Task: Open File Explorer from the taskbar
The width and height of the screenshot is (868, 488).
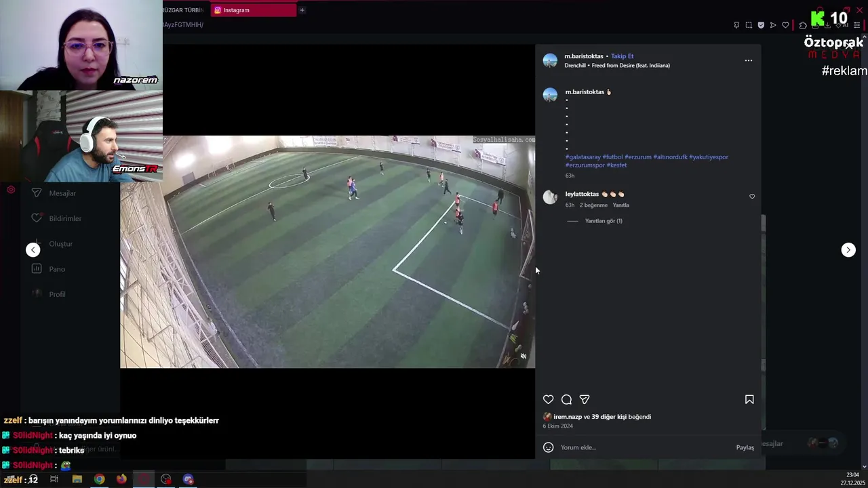Action: 77,479
